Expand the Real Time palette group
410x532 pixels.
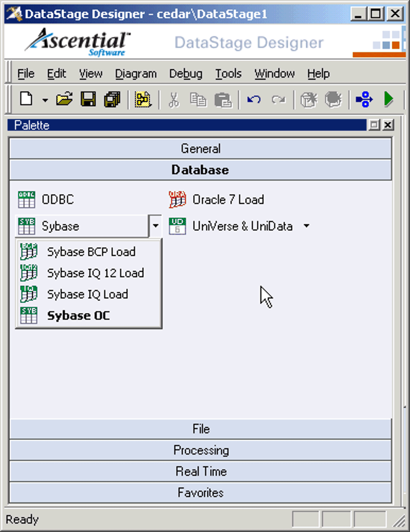pyautogui.click(x=201, y=471)
